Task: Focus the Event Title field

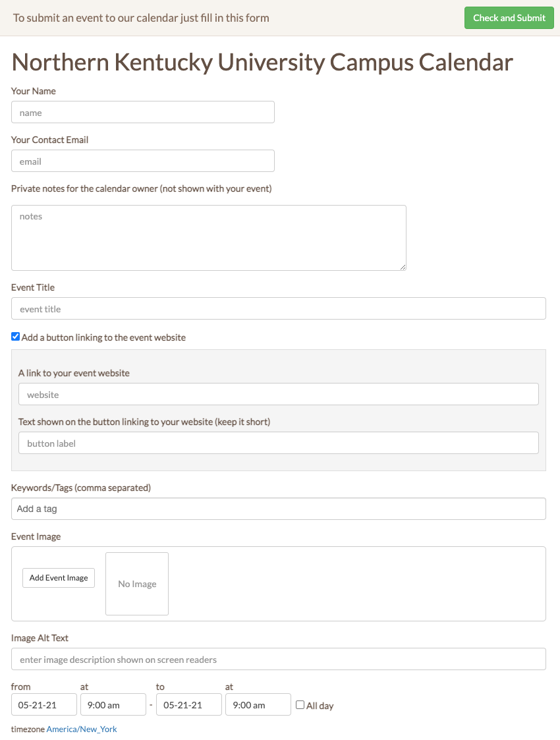Action: coord(278,308)
